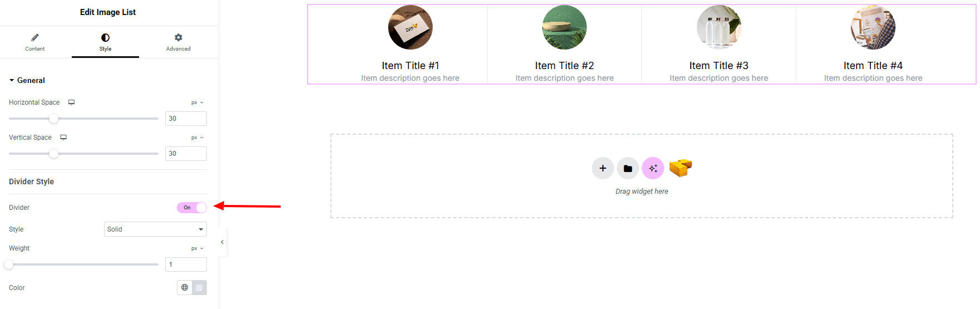Screen dimensions: 980x309
Task: Switch to the Advanced tab
Action: [x=178, y=42]
